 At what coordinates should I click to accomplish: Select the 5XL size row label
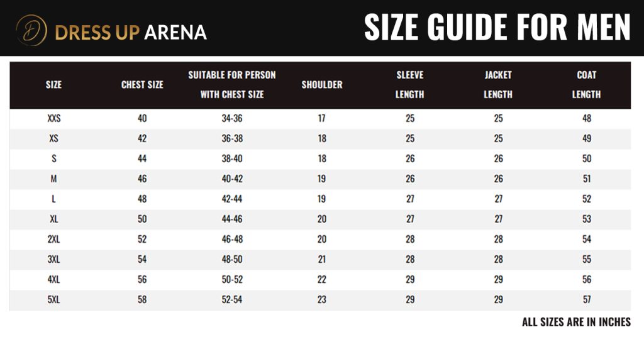pos(53,300)
